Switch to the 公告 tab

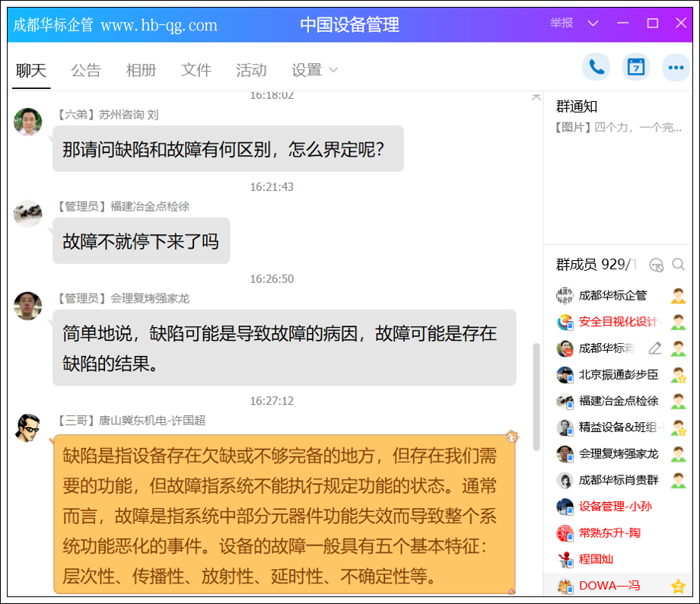pyautogui.click(x=86, y=70)
